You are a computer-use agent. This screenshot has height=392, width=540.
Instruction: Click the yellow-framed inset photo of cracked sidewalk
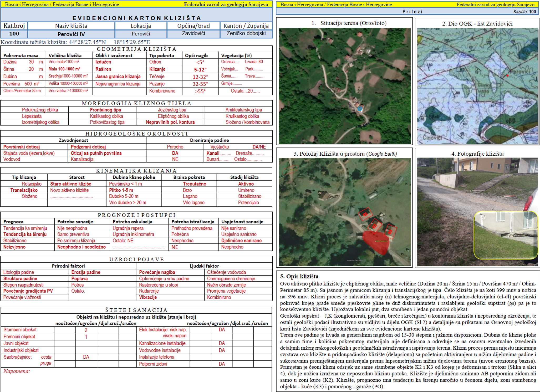(505, 235)
